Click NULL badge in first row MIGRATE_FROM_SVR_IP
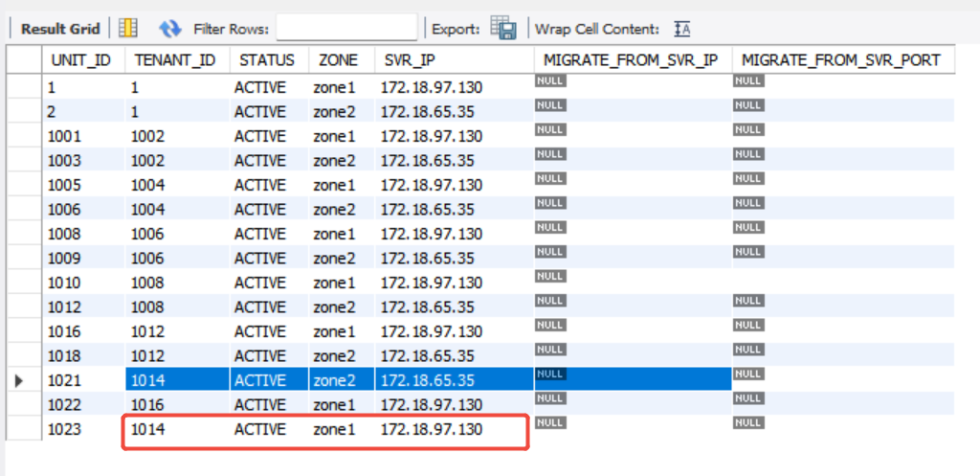This screenshot has height=476, width=980. [x=550, y=81]
